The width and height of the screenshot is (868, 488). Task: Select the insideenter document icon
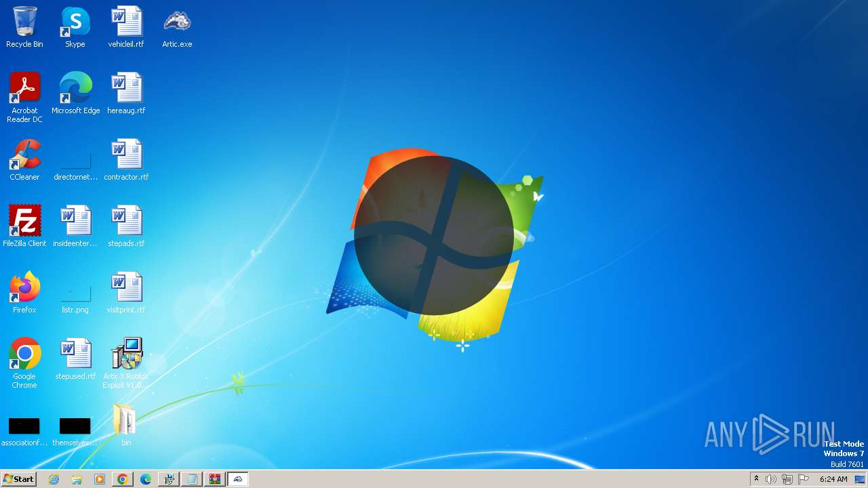click(x=75, y=226)
